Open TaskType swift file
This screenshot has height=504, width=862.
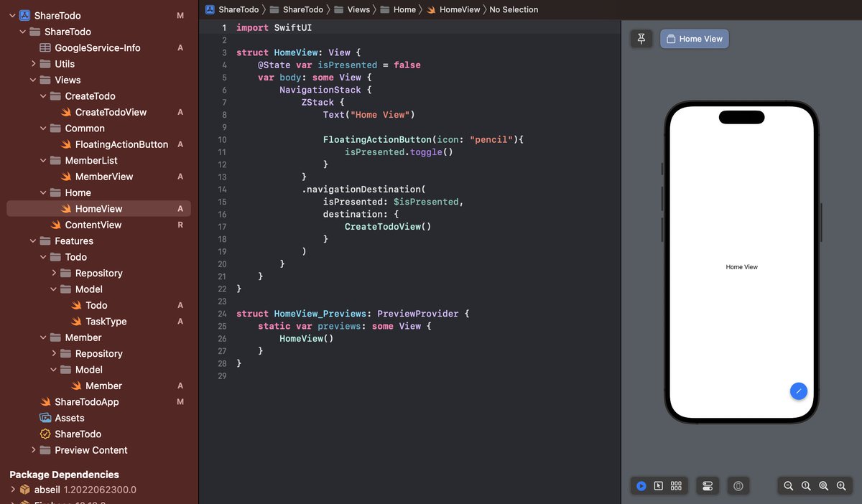[x=106, y=322]
